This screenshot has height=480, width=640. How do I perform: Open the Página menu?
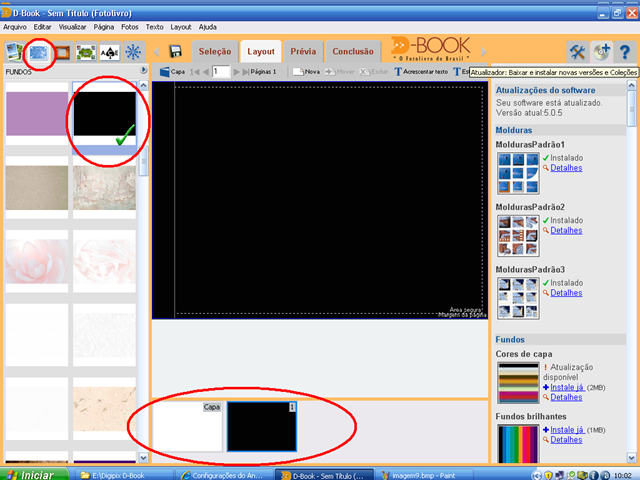coord(104,27)
